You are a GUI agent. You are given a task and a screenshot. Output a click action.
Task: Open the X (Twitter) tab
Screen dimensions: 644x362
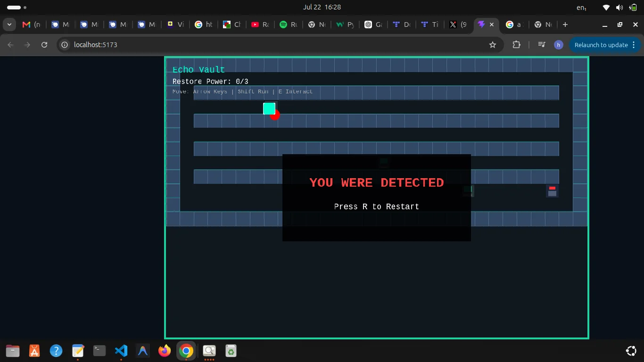(x=458, y=25)
